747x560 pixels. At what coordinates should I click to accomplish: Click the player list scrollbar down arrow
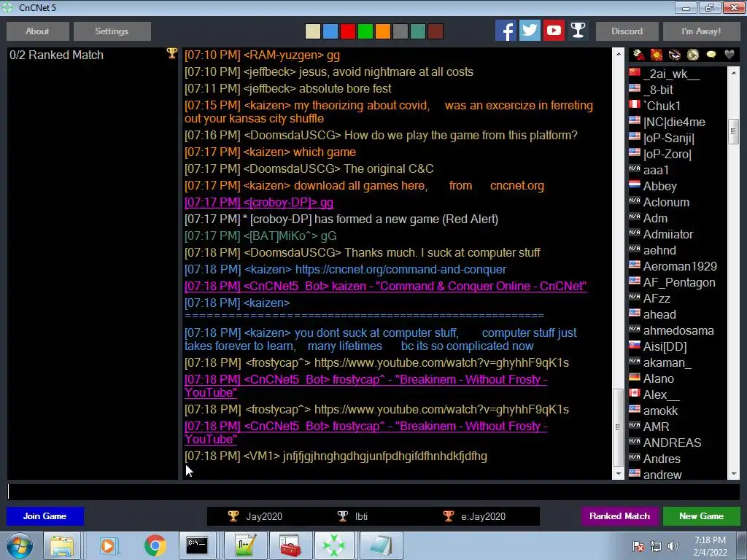(x=734, y=474)
